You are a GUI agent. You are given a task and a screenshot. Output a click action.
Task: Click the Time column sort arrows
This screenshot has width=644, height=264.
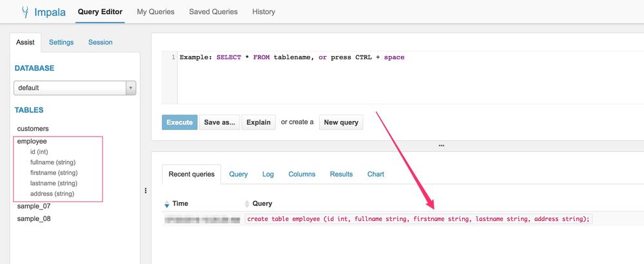168,204
